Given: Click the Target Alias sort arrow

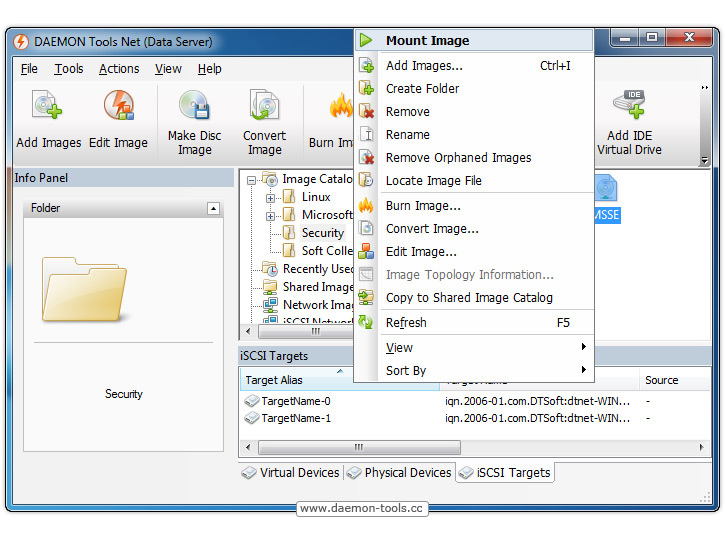Looking at the screenshot, I should coord(340,371).
